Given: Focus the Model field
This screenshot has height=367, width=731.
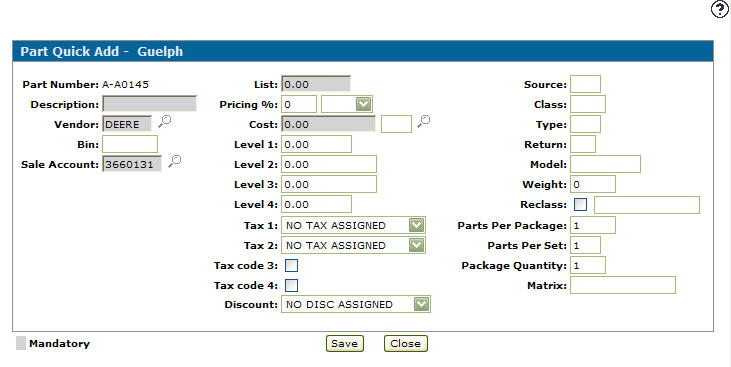Looking at the screenshot, I should coord(606,164).
